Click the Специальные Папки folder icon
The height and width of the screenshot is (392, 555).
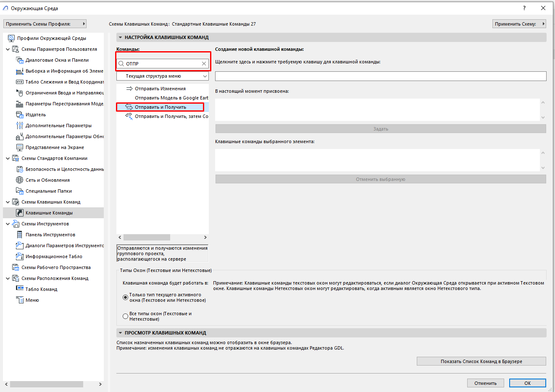19,191
